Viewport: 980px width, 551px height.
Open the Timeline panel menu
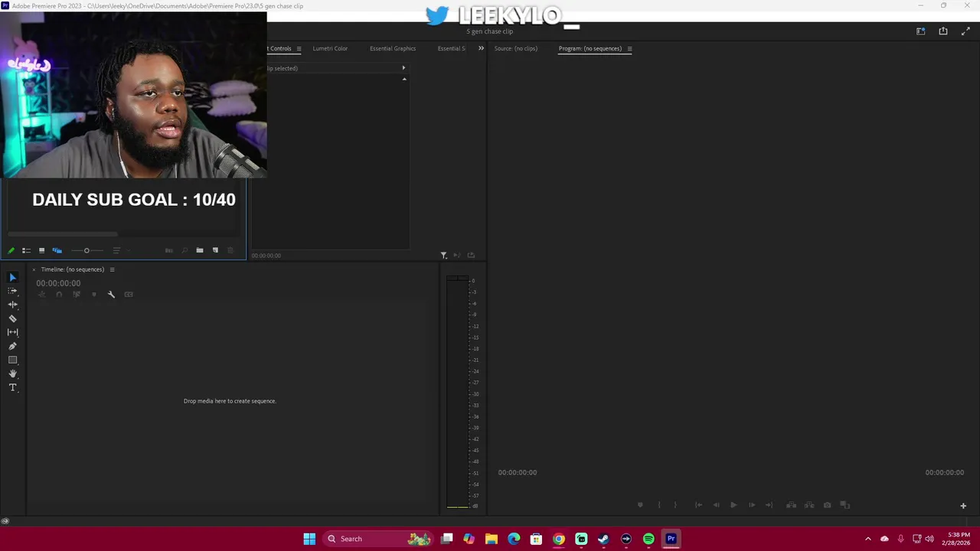tap(112, 269)
